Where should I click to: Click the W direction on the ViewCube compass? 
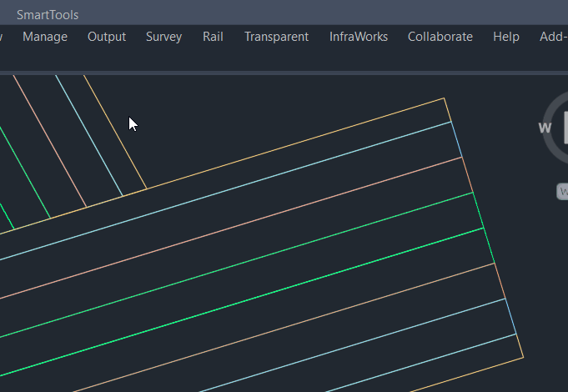[545, 128]
